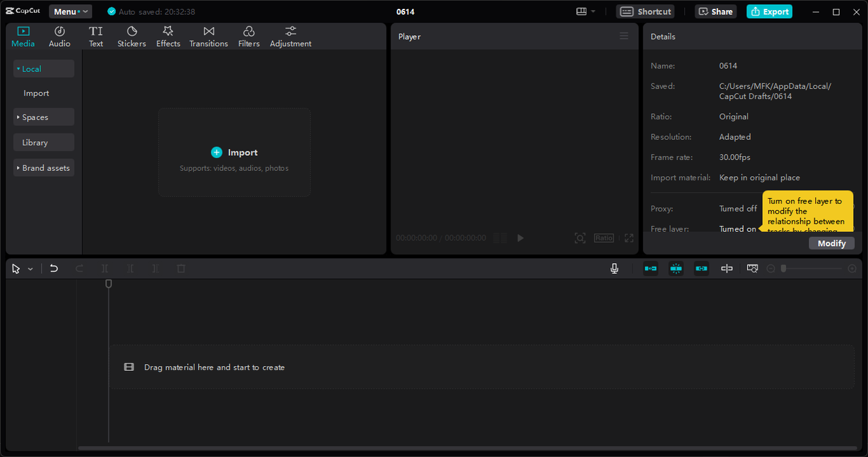The height and width of the screenshot is (457, 868).
Task: Click the auto saved status checkmark
Action: pos(112,12)
